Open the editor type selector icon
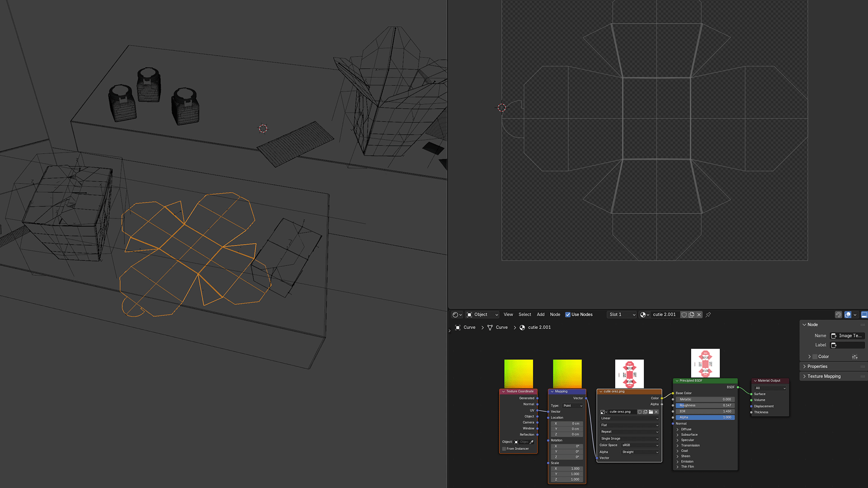Screen dimensions: 868x488 (x=457, y=314)
